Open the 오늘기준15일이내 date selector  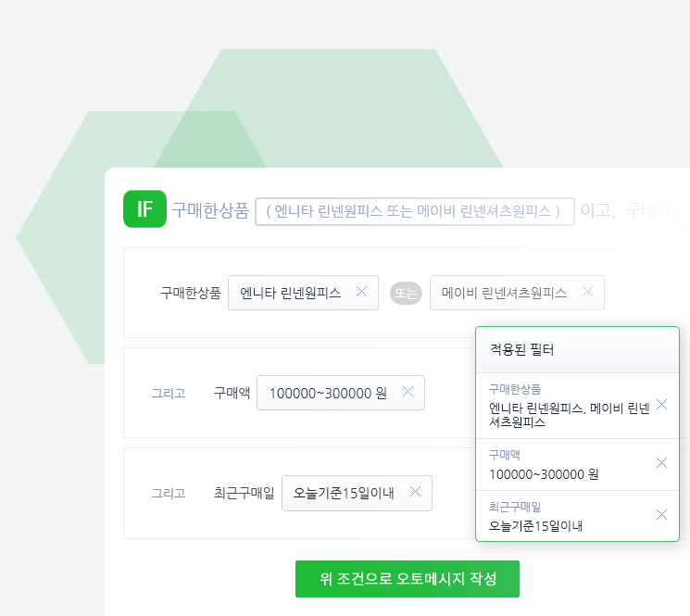(x=344, y=493)
